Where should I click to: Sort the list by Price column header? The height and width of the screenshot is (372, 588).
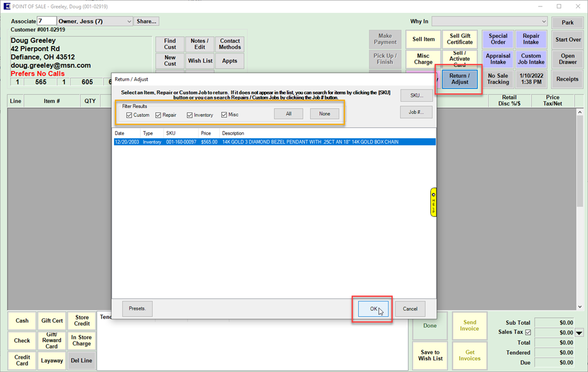click(205, 133)
